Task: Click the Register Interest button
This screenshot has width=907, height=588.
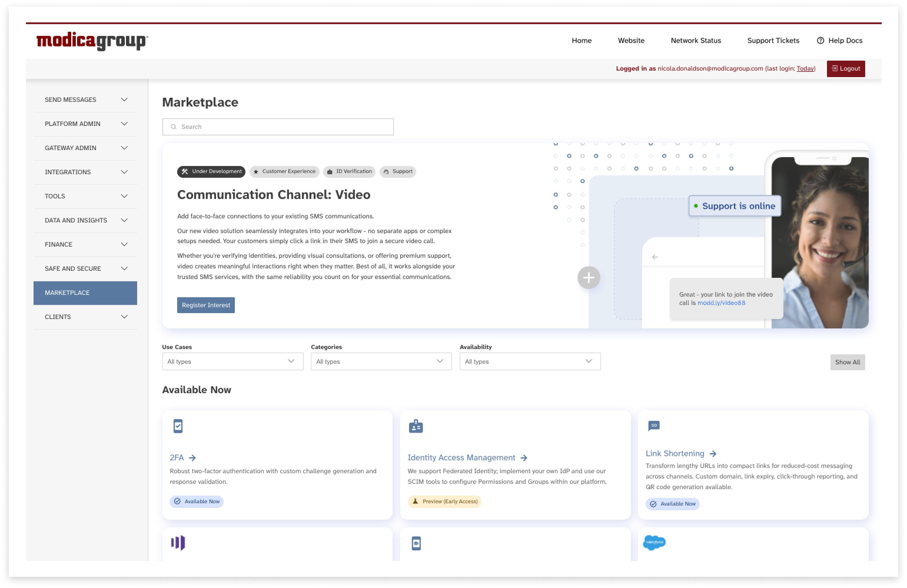Action: 206,305
